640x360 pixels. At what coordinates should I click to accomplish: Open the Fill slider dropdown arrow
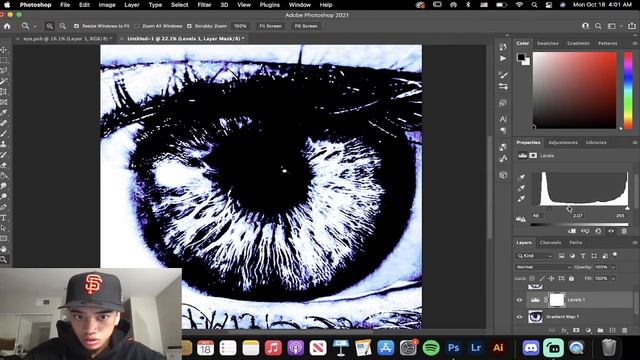pos(613,278)
